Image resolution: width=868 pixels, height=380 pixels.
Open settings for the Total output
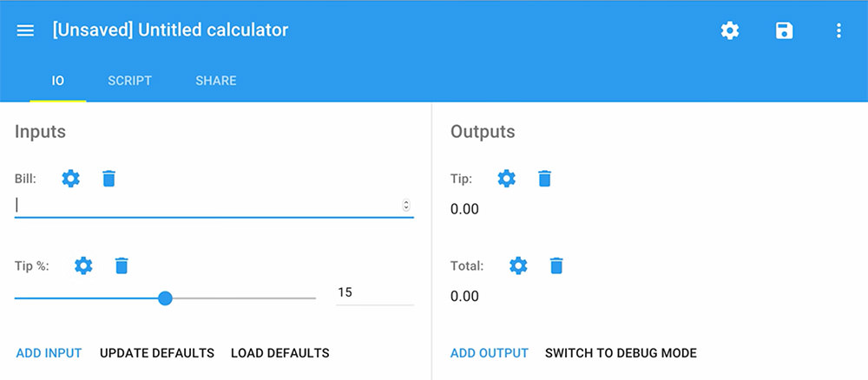click(518, 265)
